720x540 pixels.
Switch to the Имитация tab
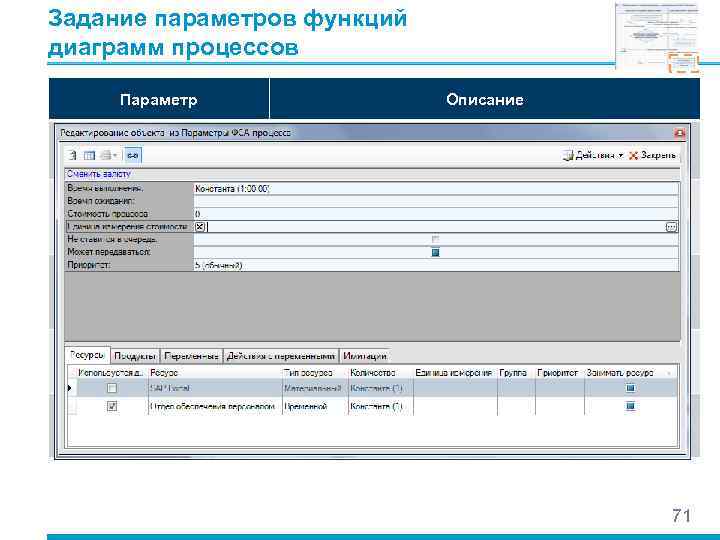click(x=365, y=356)
